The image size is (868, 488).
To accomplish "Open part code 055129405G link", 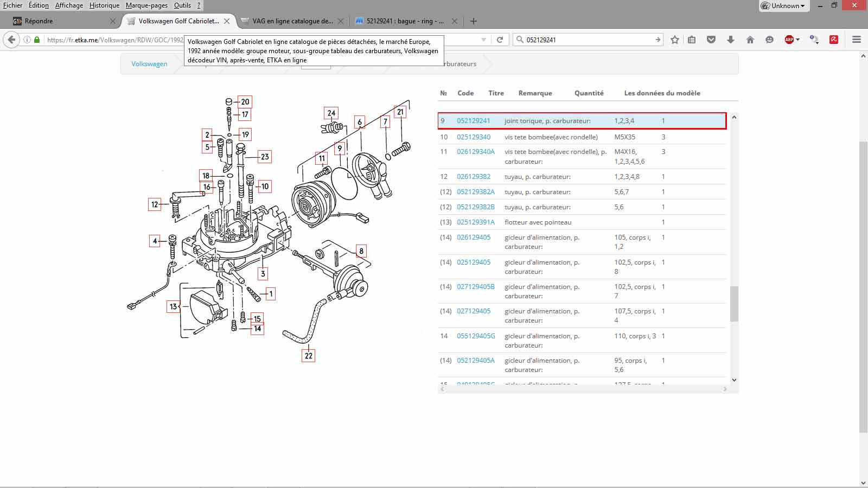I will pos(476,336).
